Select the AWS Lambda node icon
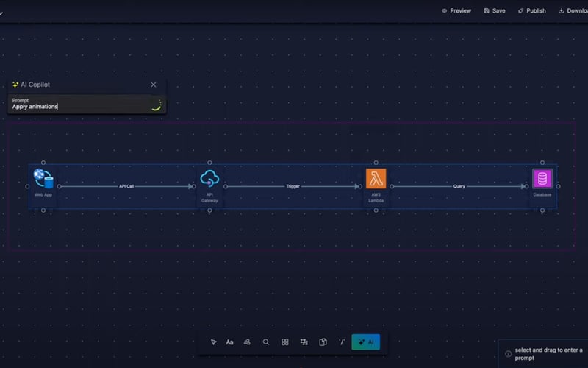The width and height of the screenshot is (588, 368). 376,178
